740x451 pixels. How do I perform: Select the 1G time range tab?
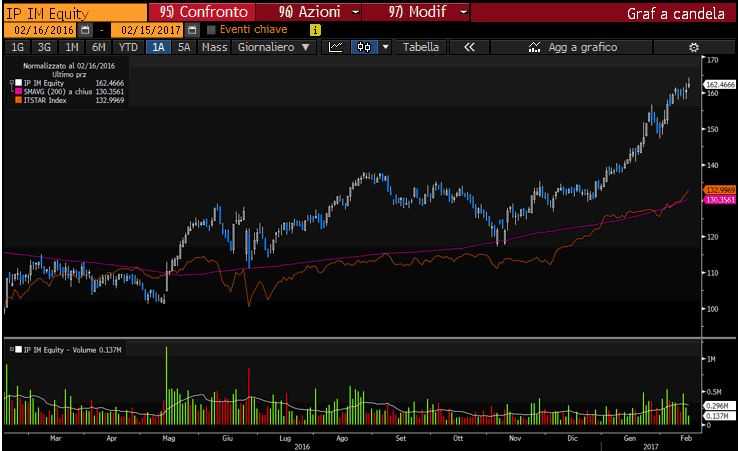click(17, 47)
